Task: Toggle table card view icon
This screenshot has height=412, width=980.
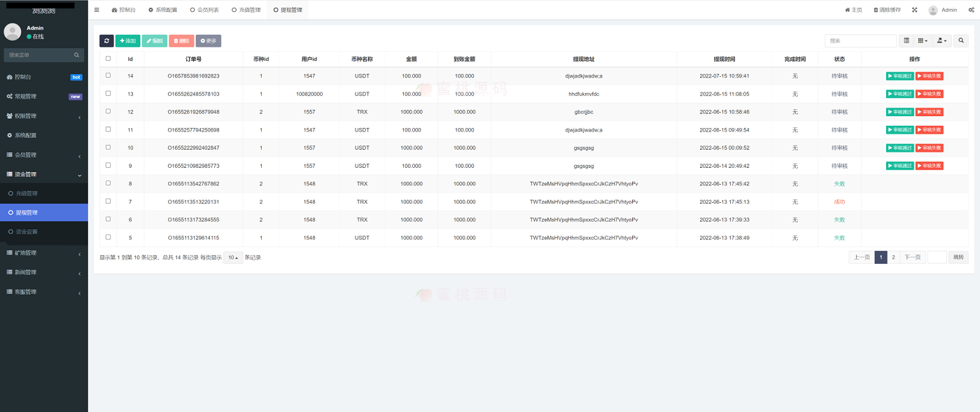Action: [906, 41]
